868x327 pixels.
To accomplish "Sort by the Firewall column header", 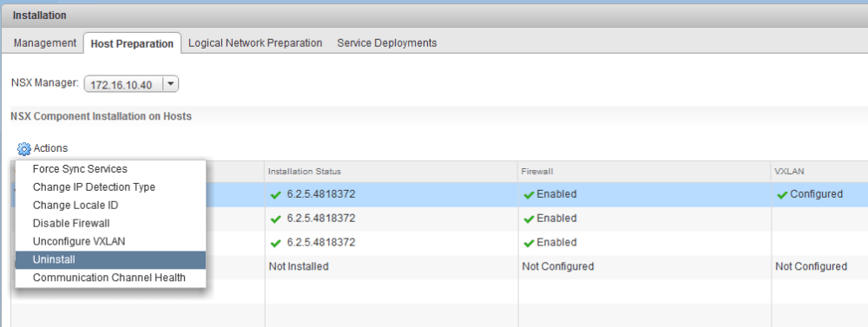I will click(x=644, y=172).
